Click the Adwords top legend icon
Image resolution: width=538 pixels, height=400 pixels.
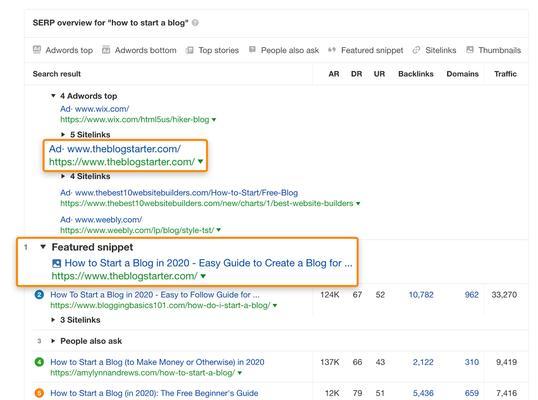[x=37, y=50]
